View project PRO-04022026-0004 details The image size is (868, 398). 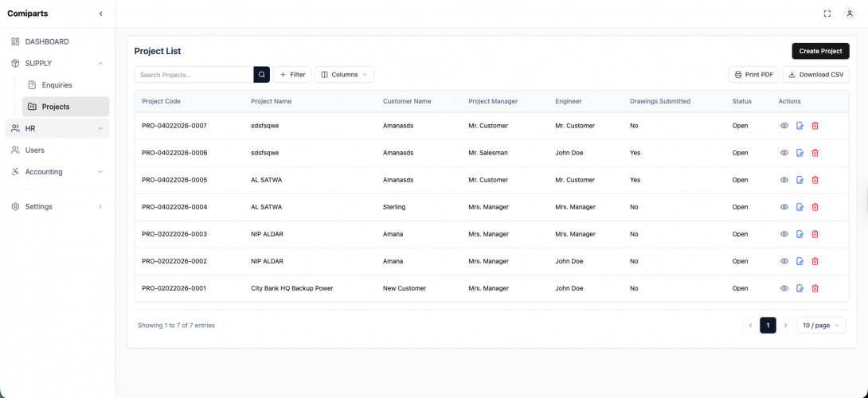pos(784,207)
